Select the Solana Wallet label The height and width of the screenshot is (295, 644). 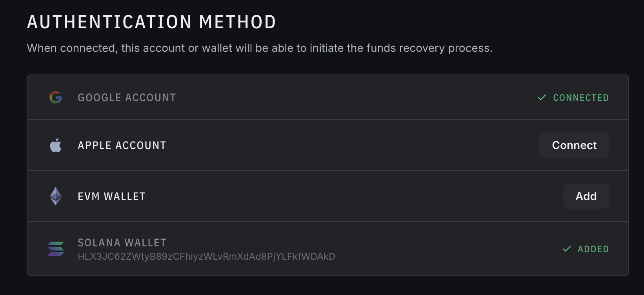pos(122,243)
